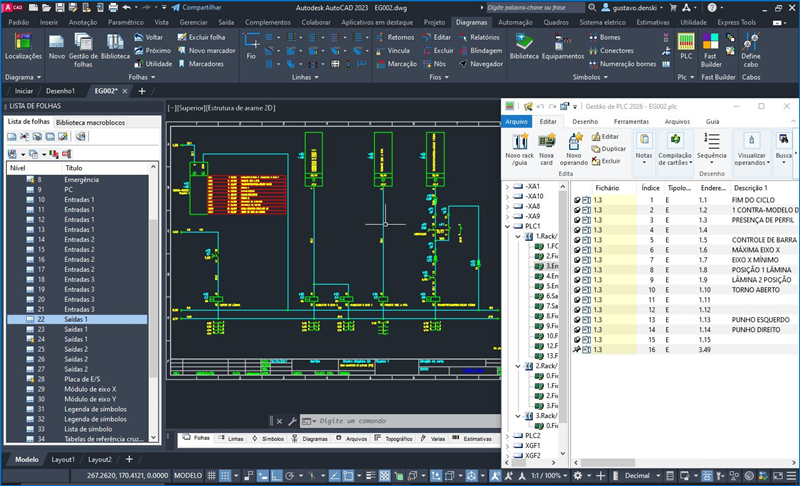Click the Nova card icon
Image resolution: width=800 pixels, height=486 pixels.
[x=547, y=145]
